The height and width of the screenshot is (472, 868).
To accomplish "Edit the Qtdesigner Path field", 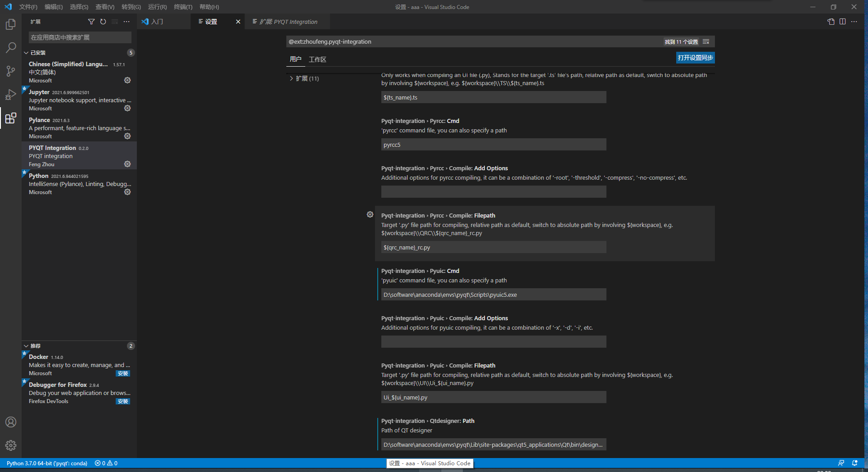I will (x=493, y=445).
